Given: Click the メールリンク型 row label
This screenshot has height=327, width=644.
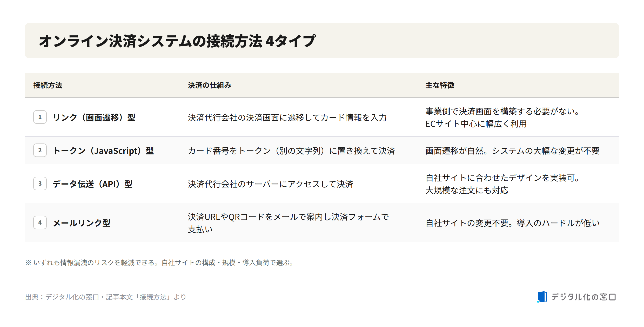Looking at the screenshot, I should [82, 223].
